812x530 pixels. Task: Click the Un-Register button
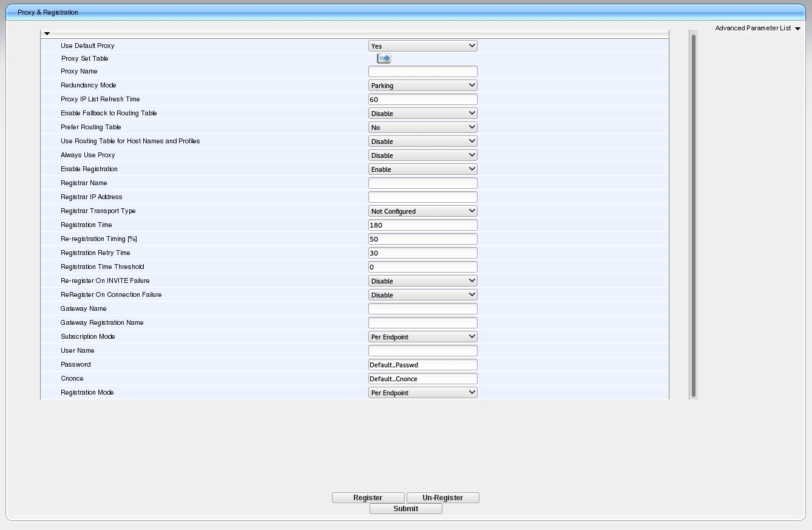coord(443,498)
